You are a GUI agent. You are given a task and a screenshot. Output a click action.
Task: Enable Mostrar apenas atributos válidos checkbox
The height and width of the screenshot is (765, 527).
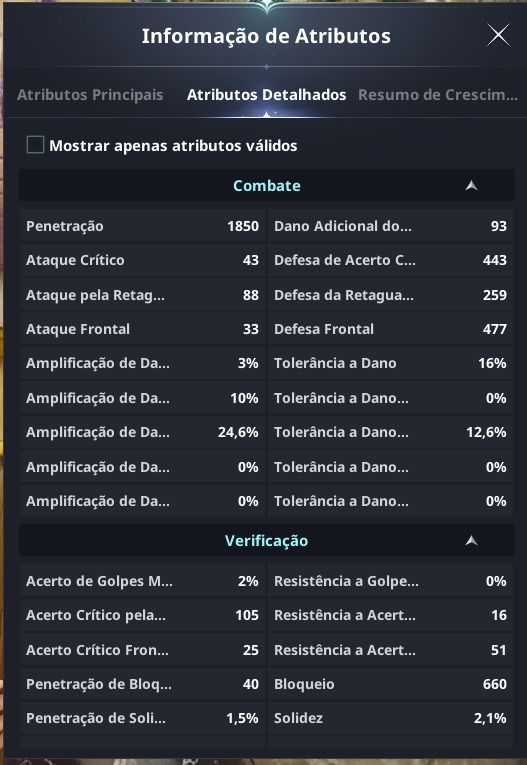click(x=35, y=145)
